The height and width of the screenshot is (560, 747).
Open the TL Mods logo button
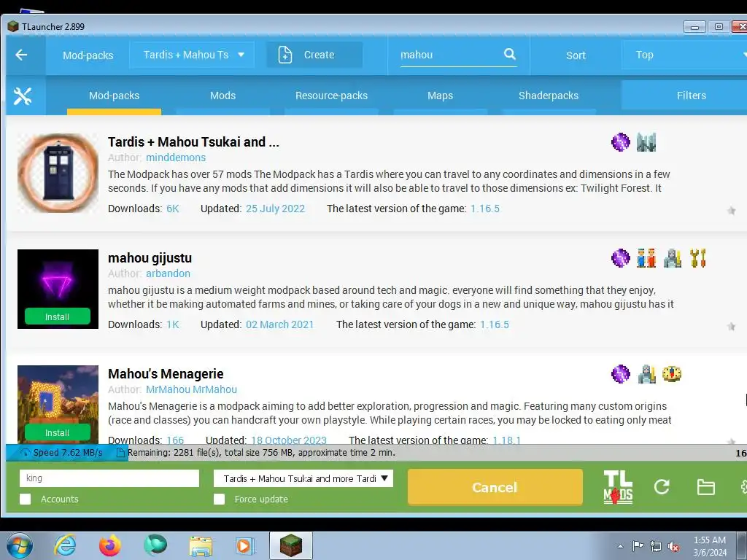618,487
